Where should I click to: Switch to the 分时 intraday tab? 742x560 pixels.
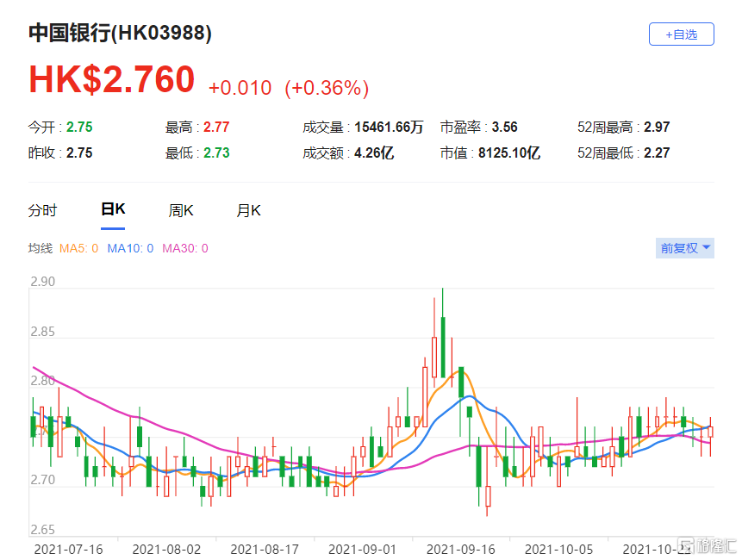click(42, 210)
